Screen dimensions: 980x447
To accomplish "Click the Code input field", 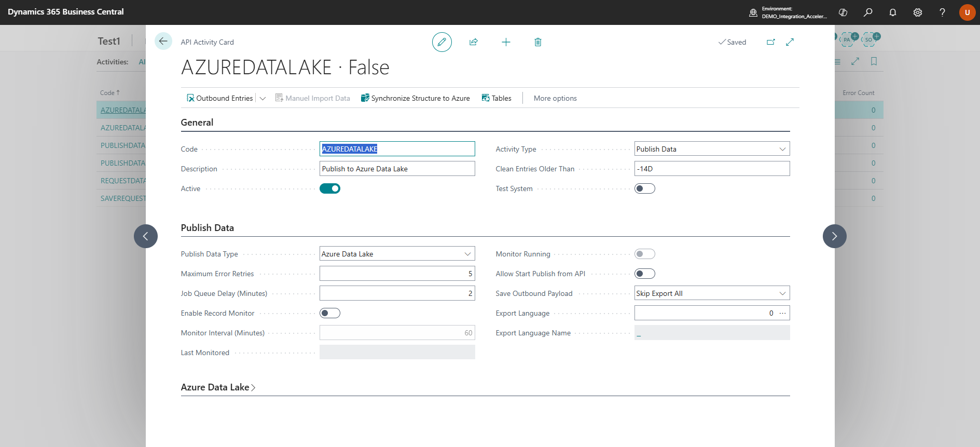I will coord(397,149).
